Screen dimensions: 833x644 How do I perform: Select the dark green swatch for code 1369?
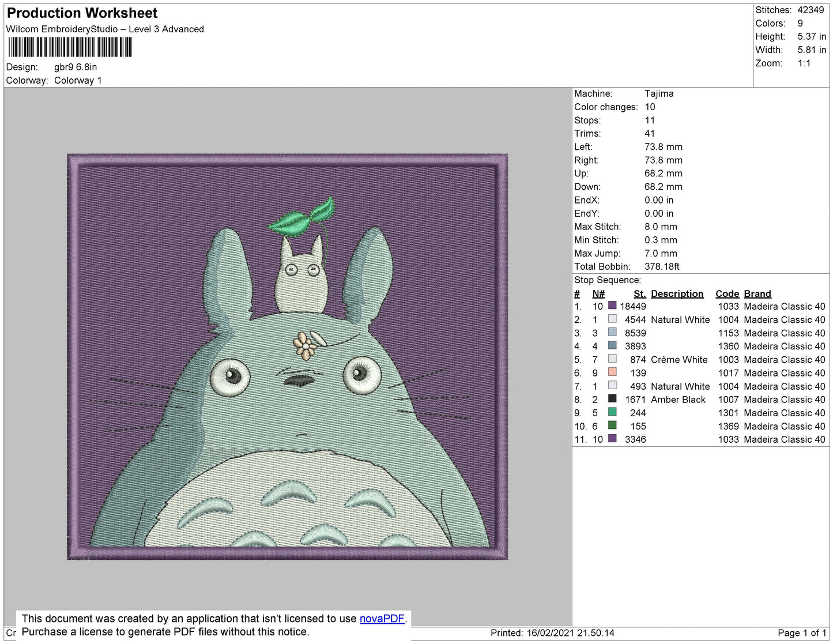(x=612, y=425)
